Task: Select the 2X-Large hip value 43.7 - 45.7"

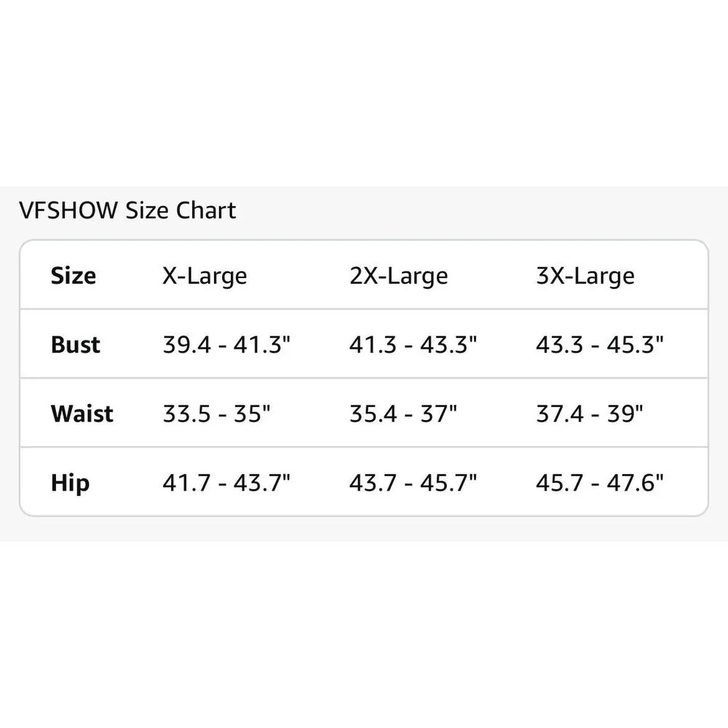Action: coord(413,483)
